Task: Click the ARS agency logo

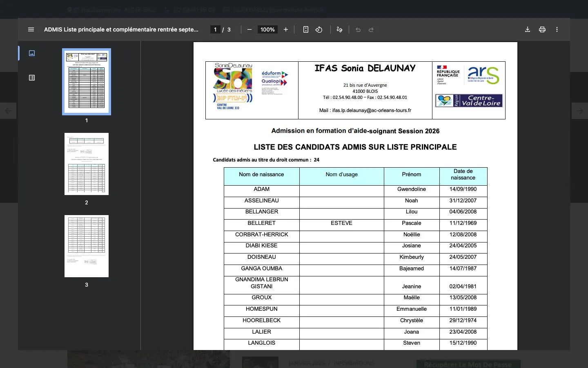Action: [x=483, y=75]
